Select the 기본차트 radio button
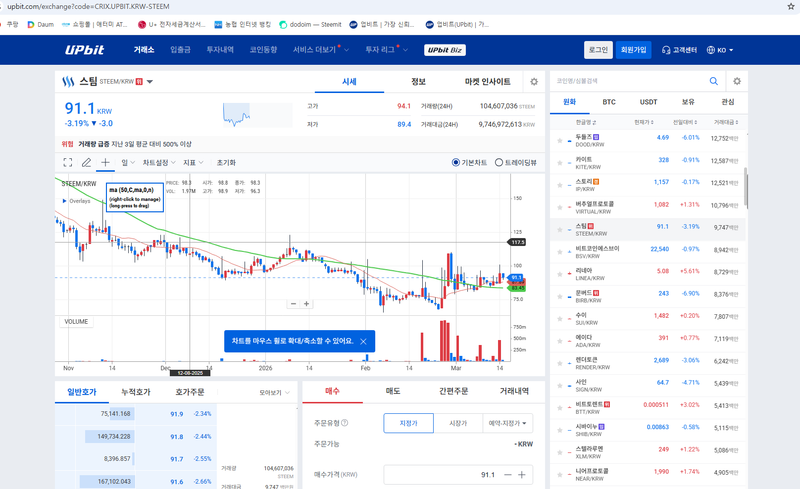 coord(456,162)
